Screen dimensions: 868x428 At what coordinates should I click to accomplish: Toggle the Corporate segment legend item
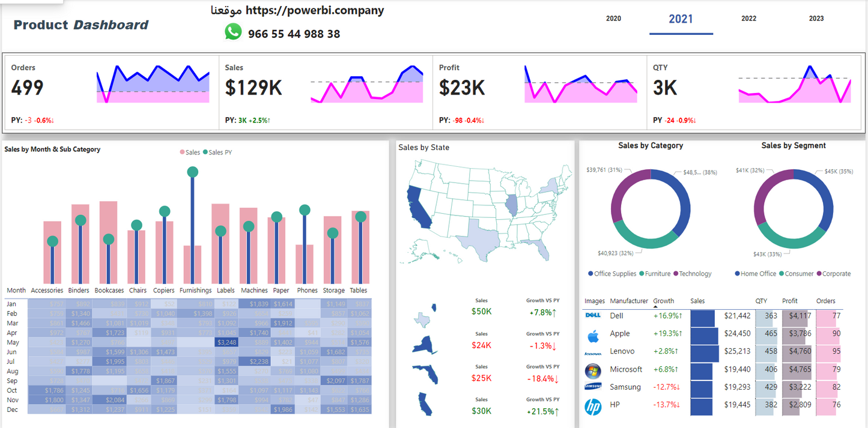836,274
